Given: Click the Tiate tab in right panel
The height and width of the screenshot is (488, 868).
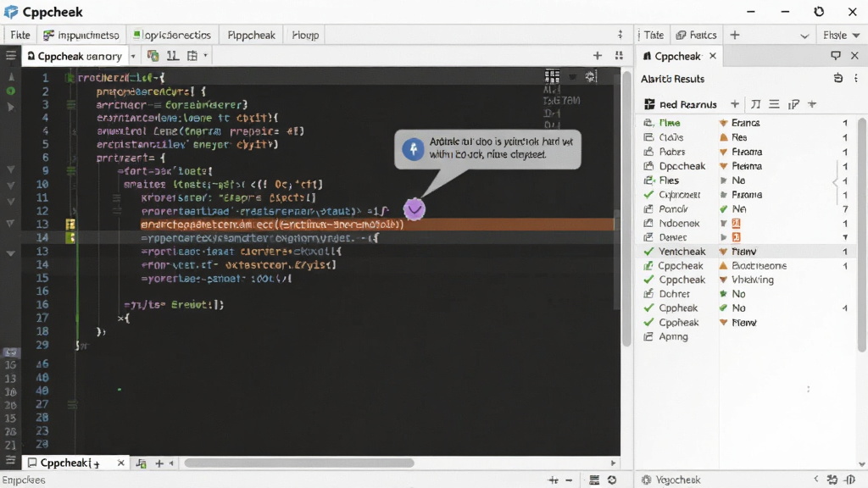Looking at the screenshot, I should tap(654, 35).
